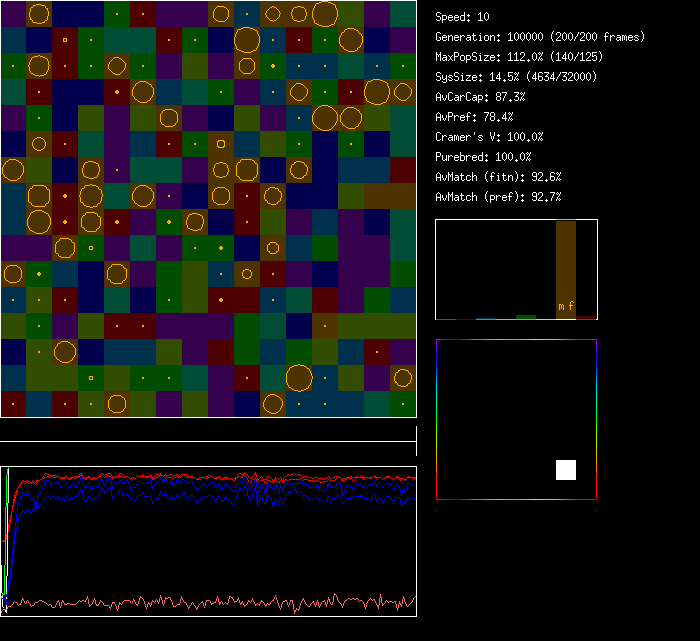
Task: Click the 'm f' marker in the histogram
Action: (566, 306)
